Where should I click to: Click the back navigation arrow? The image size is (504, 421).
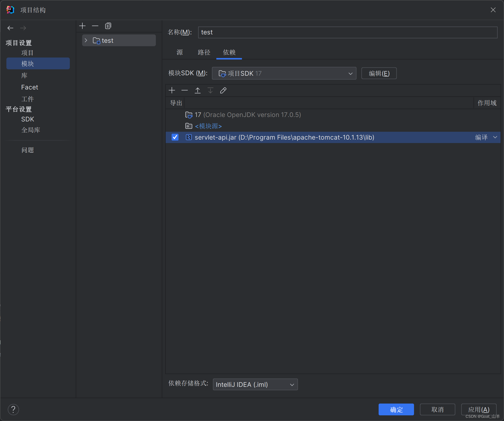pyautogui.click(x=10, y=28)
